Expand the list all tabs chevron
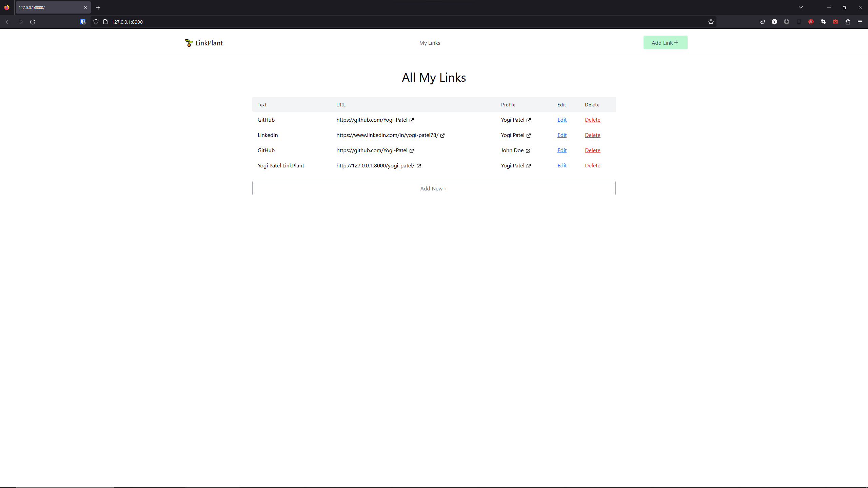The image size is (868, 488). click(x=801, y=7)
